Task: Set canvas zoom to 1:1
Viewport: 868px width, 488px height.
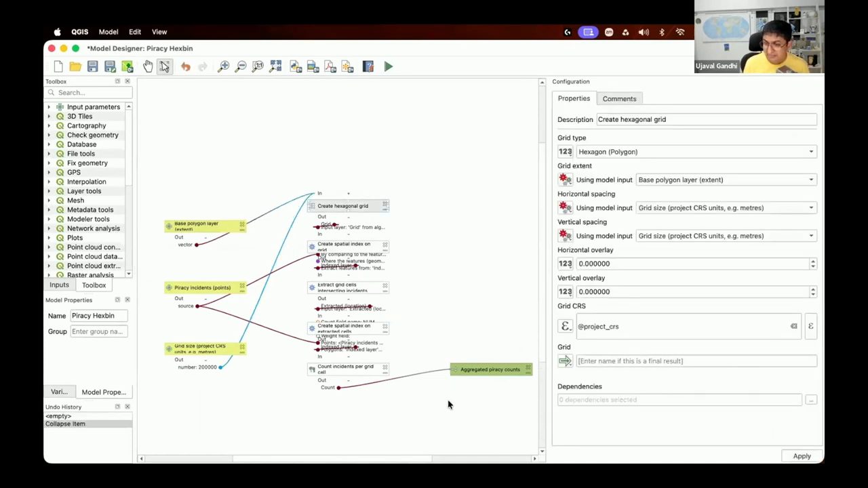Action: (258, 66)
